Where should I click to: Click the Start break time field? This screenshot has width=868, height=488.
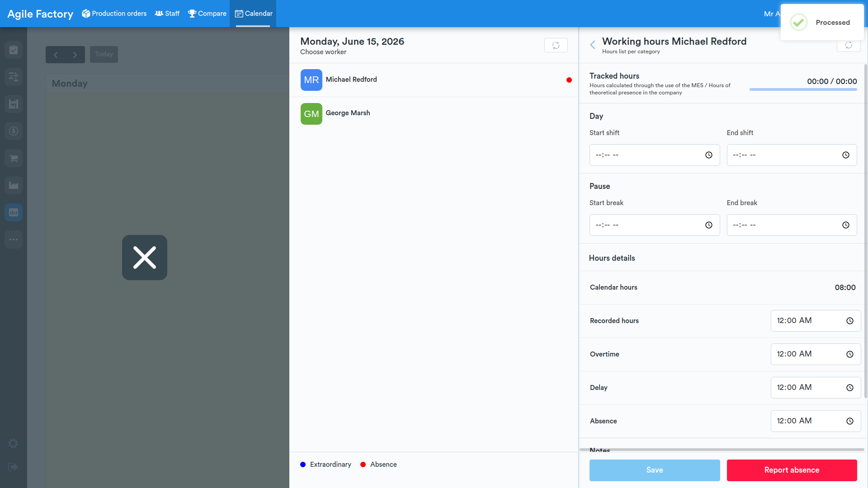(x=655, y=225)
